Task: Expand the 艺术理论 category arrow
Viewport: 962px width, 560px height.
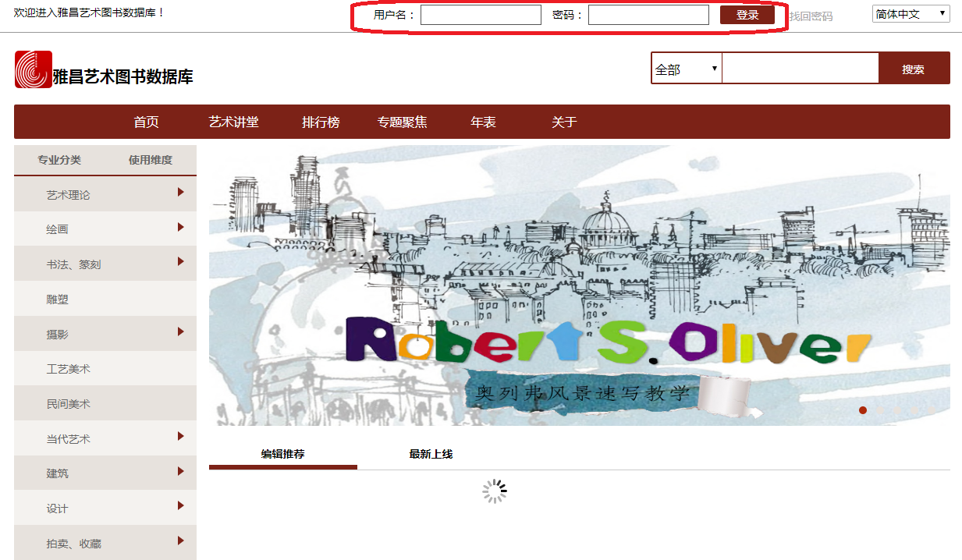Action: [180, 192]
